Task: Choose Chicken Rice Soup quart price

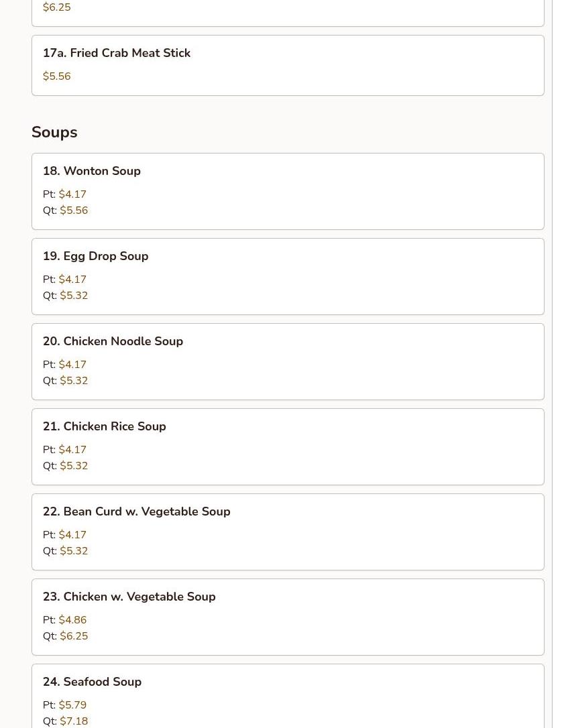Action: 74,466
